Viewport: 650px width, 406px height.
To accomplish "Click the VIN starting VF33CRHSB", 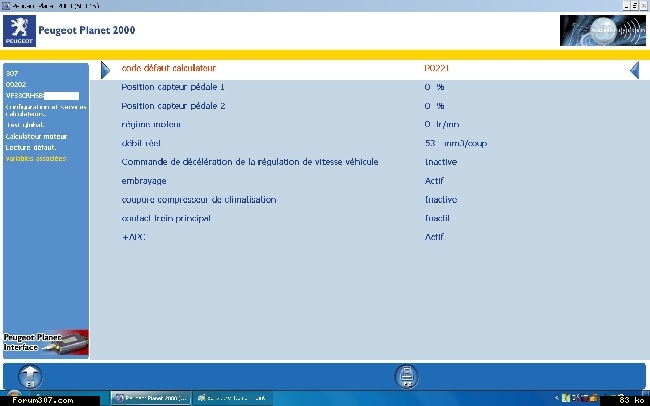I will pyautogui.click(x=42, y=95).
